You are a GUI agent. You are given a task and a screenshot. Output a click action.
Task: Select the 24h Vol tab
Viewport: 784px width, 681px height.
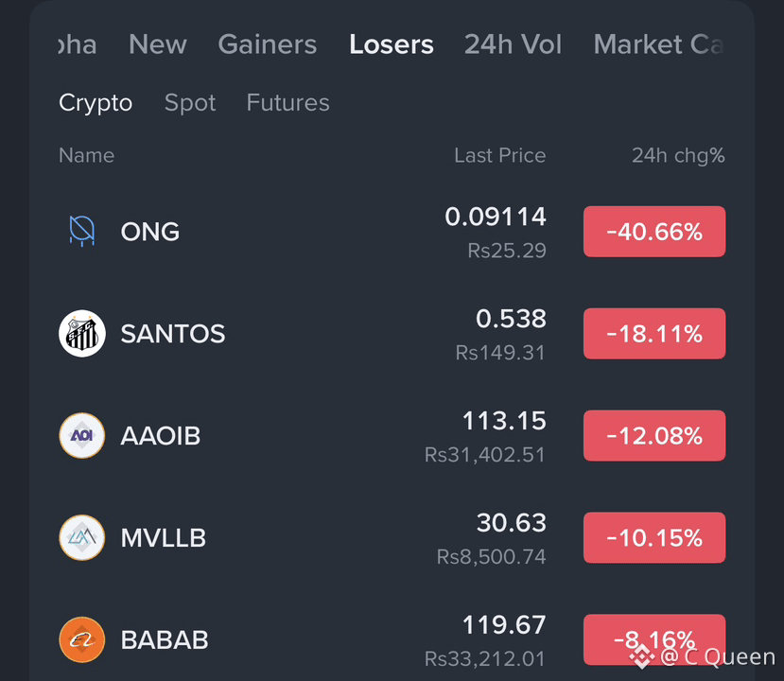tap(513, 44)
